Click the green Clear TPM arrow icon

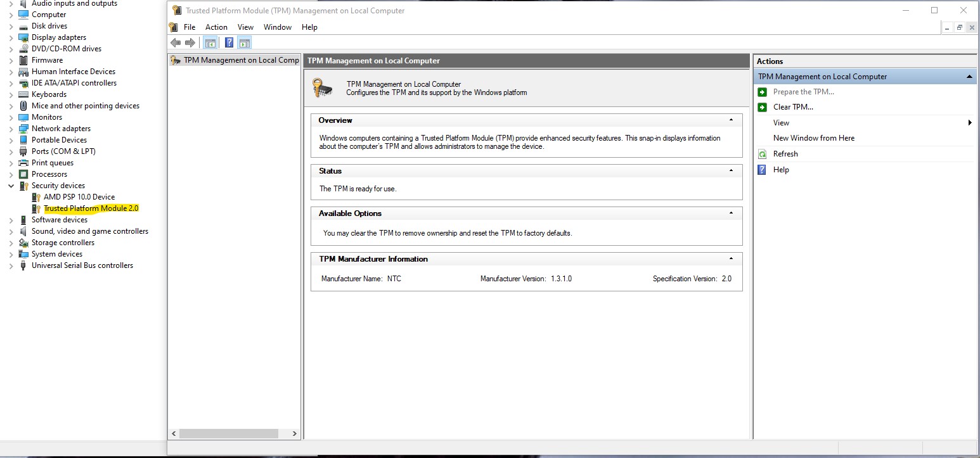coord(761,107)
